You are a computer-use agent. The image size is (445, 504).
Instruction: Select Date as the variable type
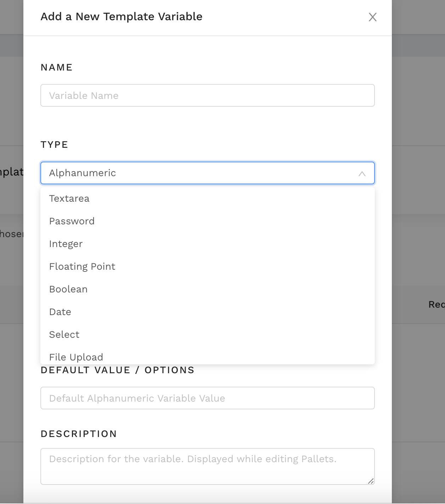[60, 312]
